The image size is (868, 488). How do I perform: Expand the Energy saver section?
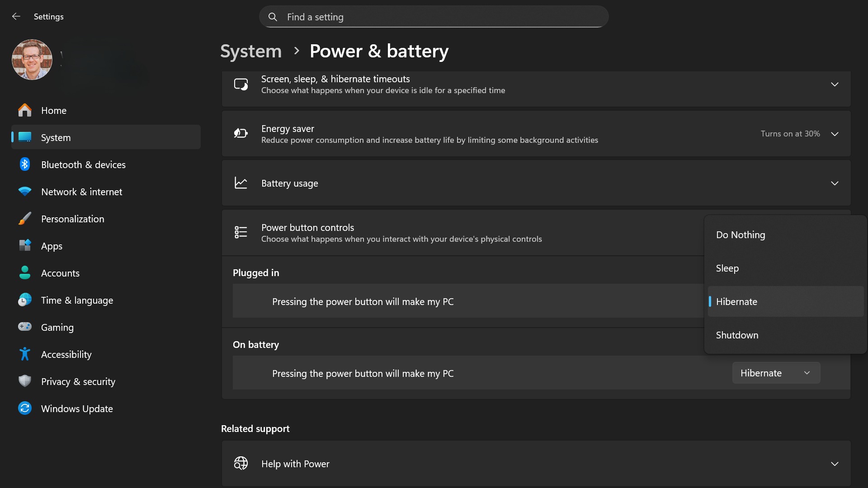coord(835,134)
